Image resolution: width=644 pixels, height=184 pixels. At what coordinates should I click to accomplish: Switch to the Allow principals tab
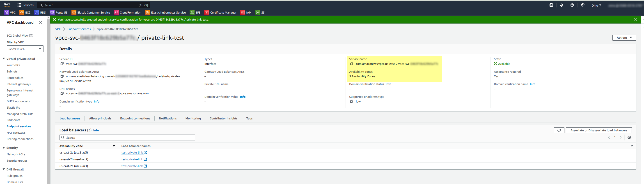(x=100, y=118)
